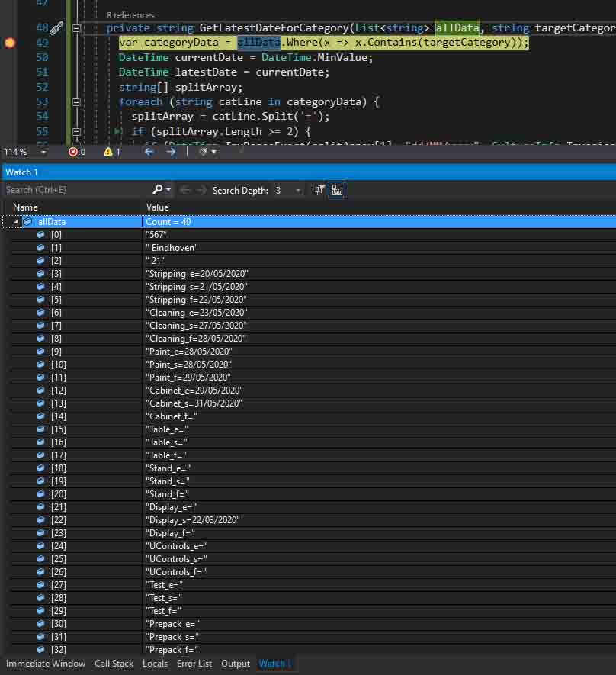Open the code cleanup options dropdown icon

pyautogui.click(x=208, y=152)
